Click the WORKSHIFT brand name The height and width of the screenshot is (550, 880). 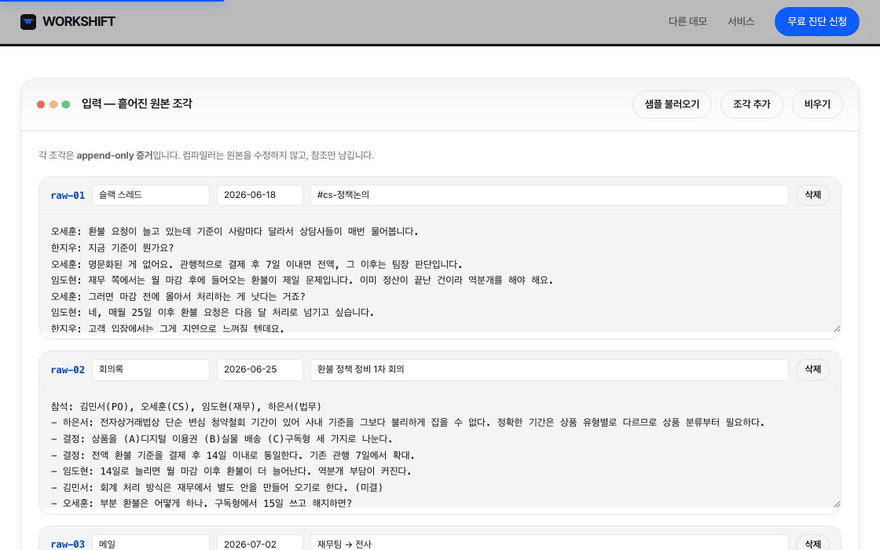pos(79,22)
